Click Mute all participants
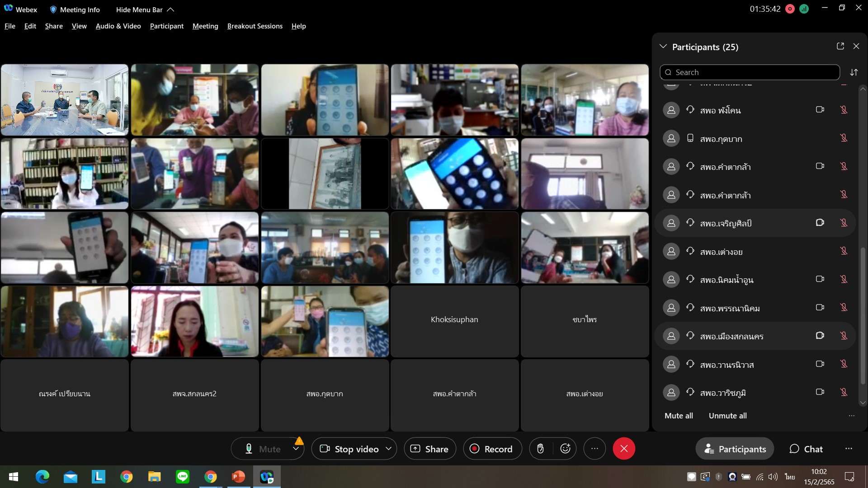The image size is (868, 488). coord(679,416)
